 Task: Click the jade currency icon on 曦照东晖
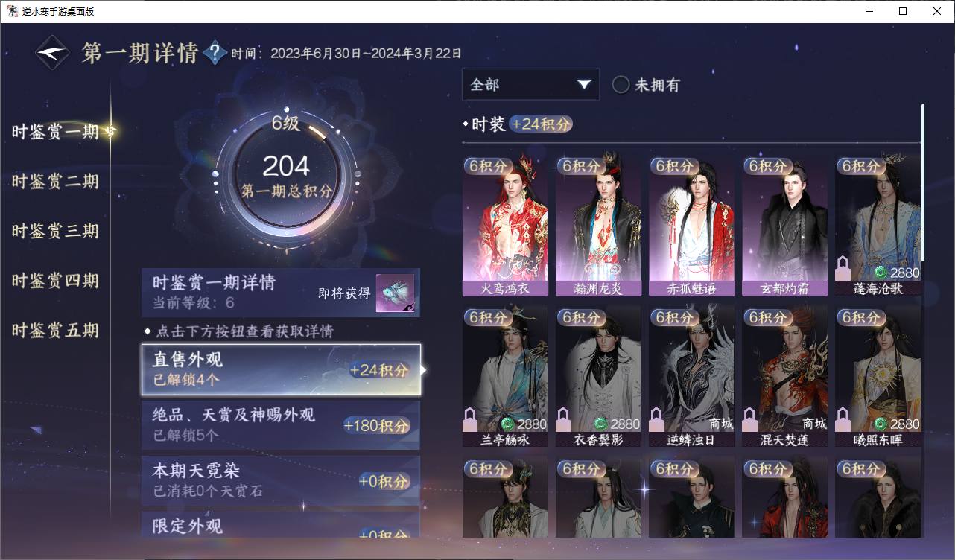click(881, 424)
